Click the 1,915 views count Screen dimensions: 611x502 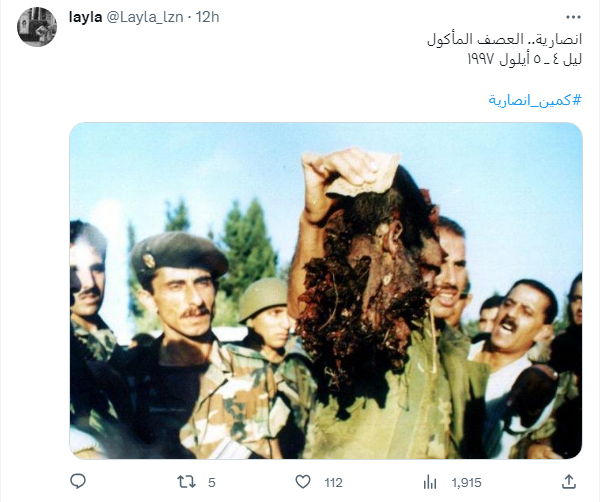pos(466,483)
